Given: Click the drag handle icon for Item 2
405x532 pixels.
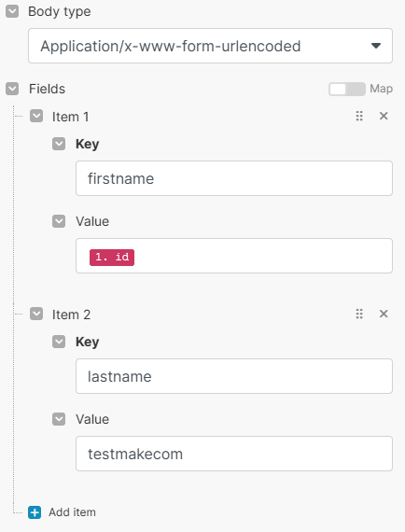Looking at the screenshot, I should pos(359,314).
